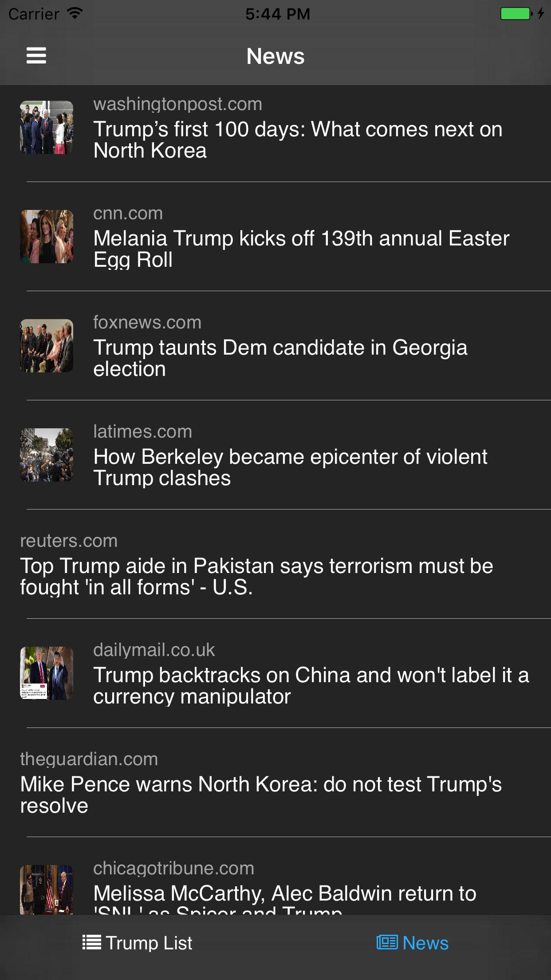The width and height of the screenshot is (551, 980).
Task: Tap the battery indicator icon
Action: (516, 14)
